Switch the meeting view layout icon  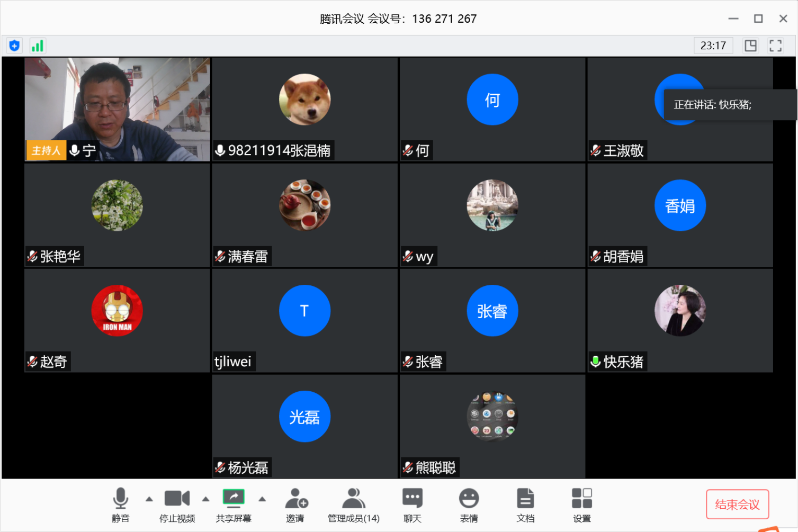click(750, 46)
